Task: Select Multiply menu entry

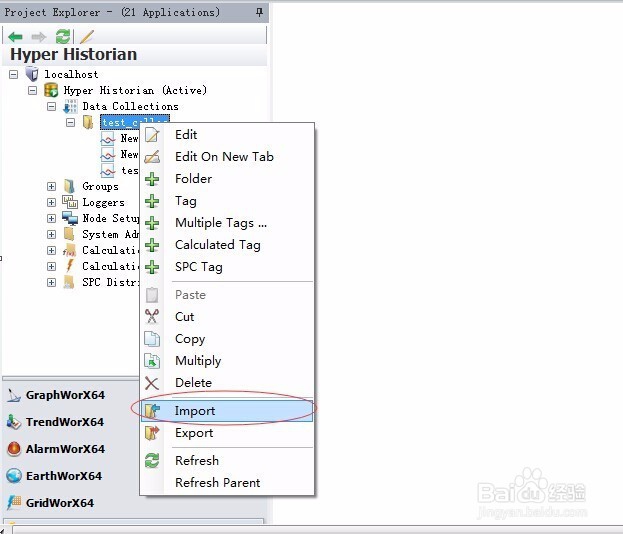Action: [227, 361]
